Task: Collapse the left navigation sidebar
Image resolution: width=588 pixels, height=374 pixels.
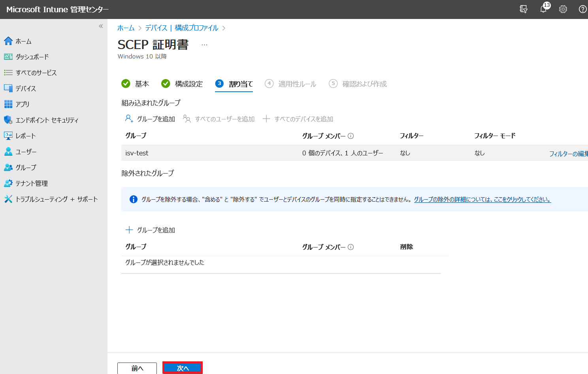Action: pos(101,26)
